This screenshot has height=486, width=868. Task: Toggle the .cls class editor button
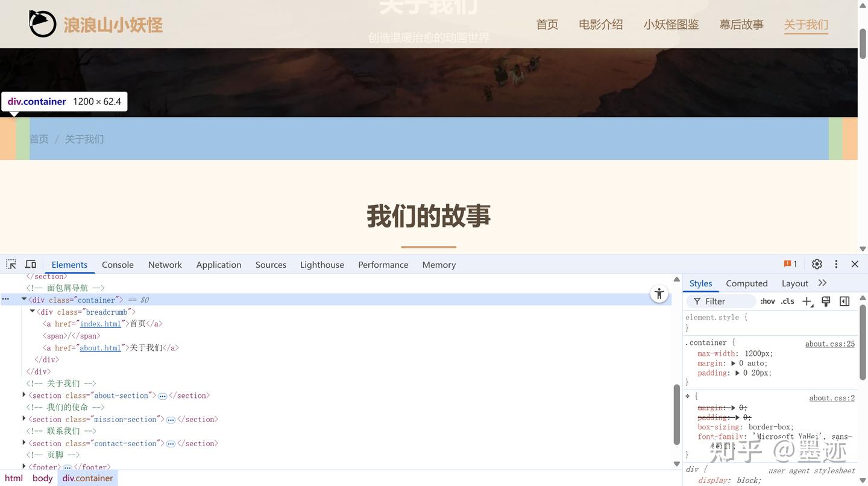[787, 301]
